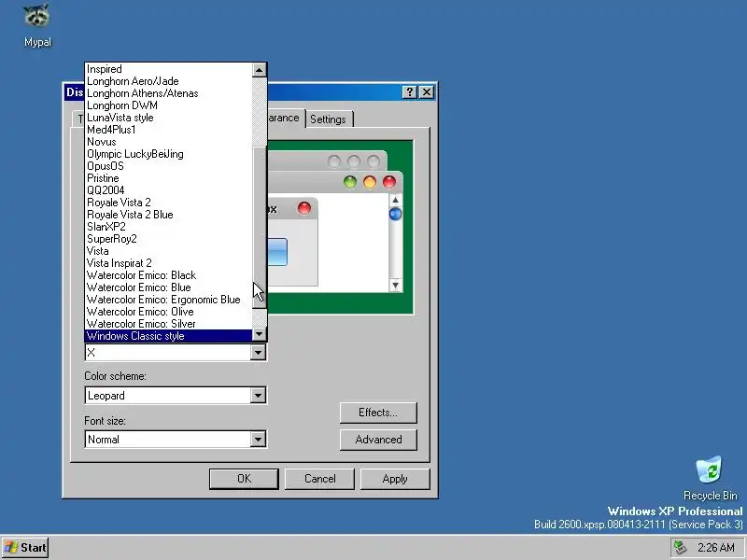Viewport: 747px width, 560px height.
Task: Click the help question mark button
Action: click(x=409, y=91)
